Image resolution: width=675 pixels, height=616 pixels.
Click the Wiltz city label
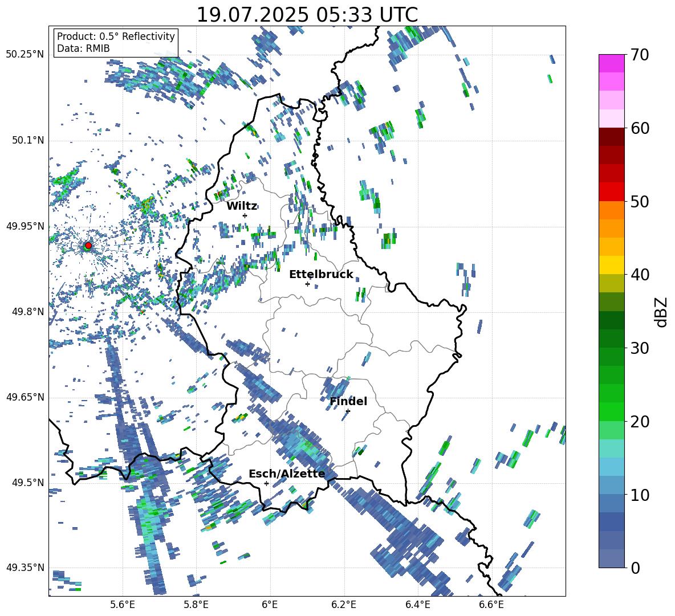(x=242, y=206)
